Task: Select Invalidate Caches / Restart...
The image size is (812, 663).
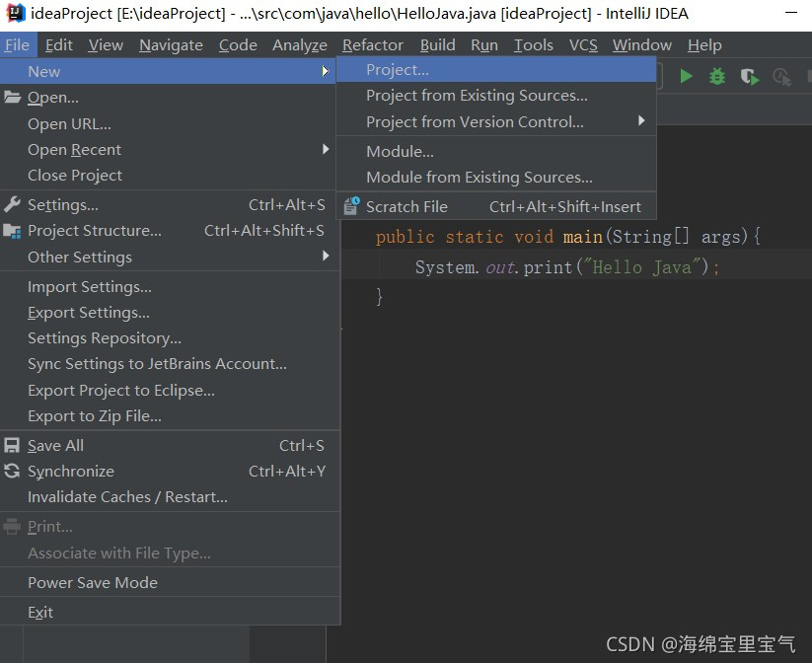Action: click(170, 496)
